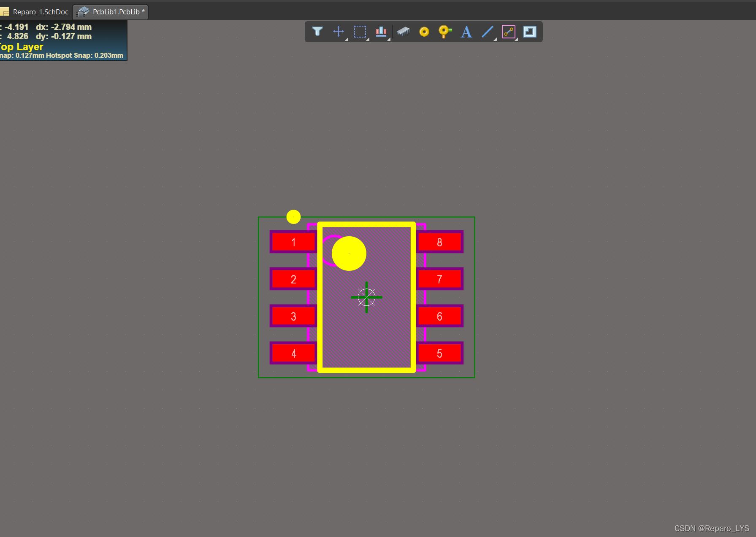This screenshot has width=756, height=537.
Task: Select the Place Via tool
Action: click(x=445, y=32)
